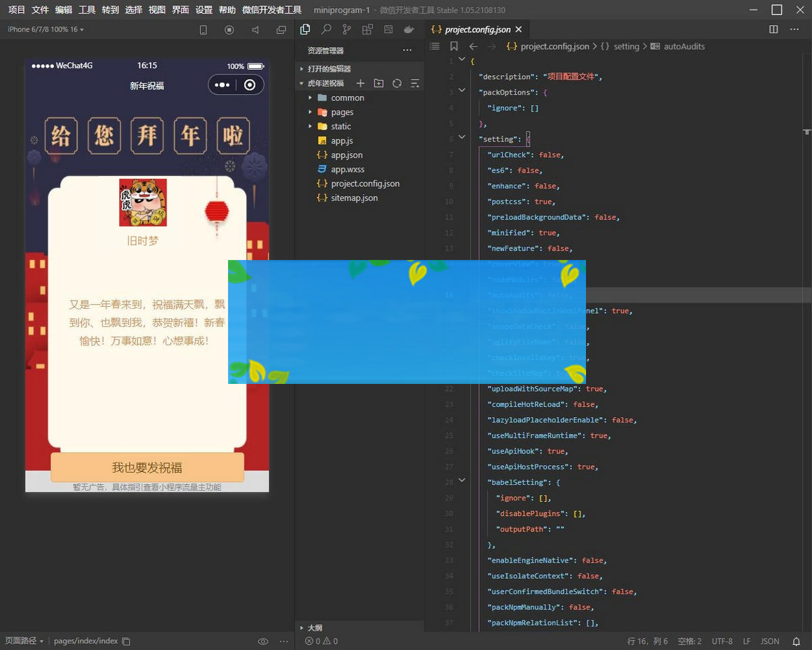Select the project.config.json editor tab
812x650 pixels.
(x=478, y=30)
